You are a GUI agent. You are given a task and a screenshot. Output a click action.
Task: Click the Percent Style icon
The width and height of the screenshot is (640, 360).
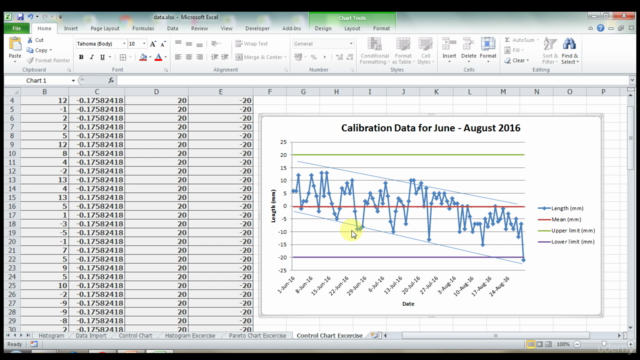pos(313,57)
